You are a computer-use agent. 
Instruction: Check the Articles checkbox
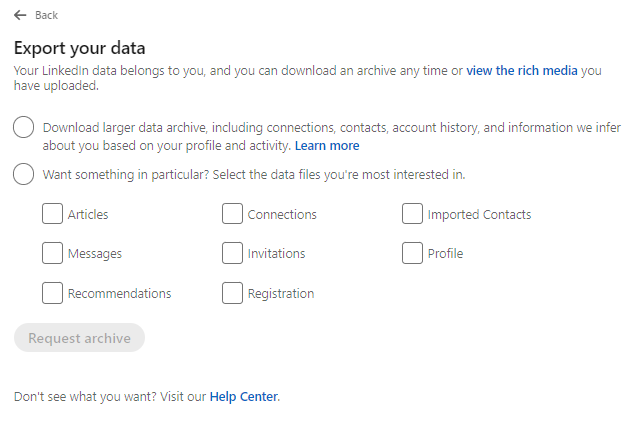pyautogui.click(x=52, y=214)
